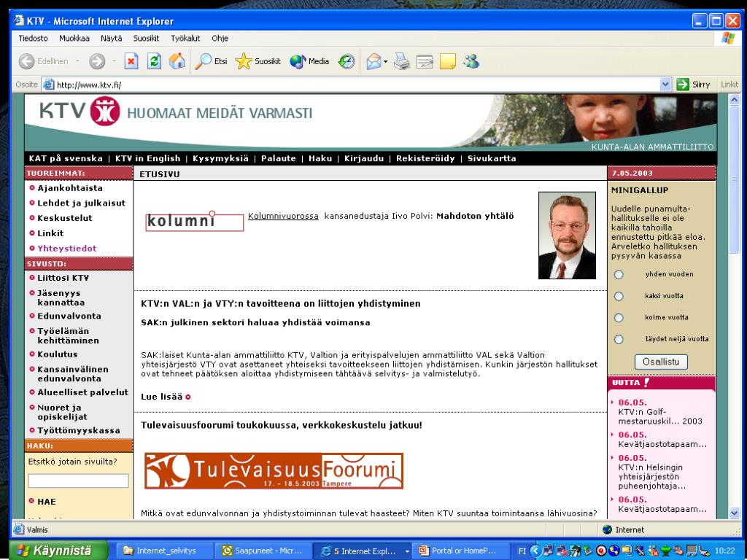
Task: Open the Edunvalvonta sidebar link
Action: click(69, 316)
